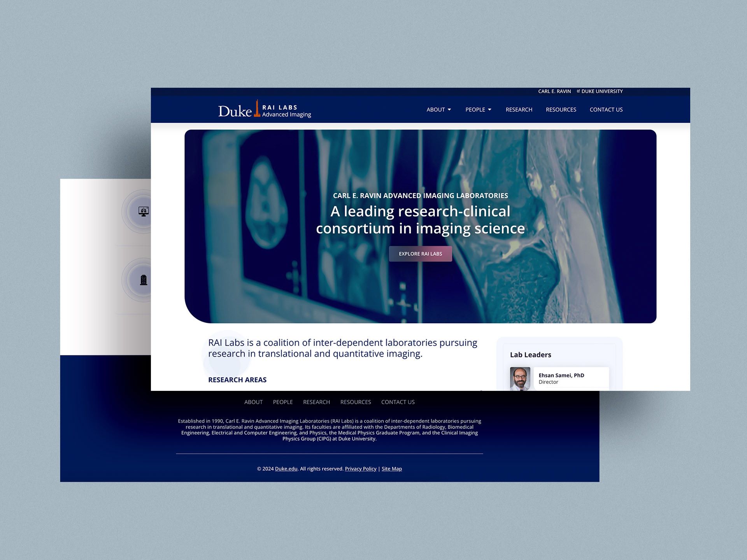Expand the Research Areas section expander
The image size is (747, 560).
click(237, 379)
